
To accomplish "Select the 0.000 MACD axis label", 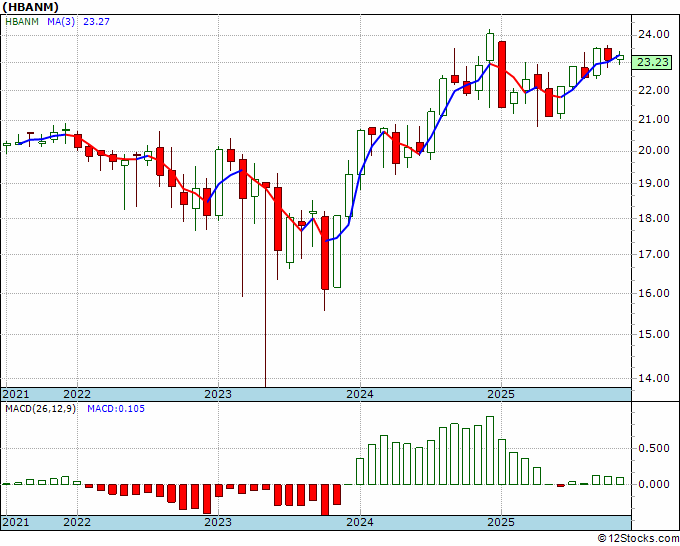I will (654, 484).
